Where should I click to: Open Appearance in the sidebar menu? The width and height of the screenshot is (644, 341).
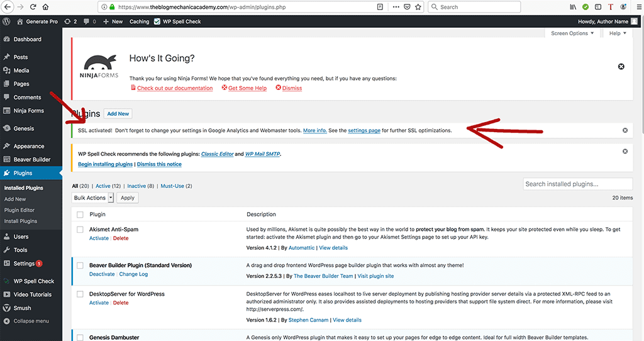point(29,146)
